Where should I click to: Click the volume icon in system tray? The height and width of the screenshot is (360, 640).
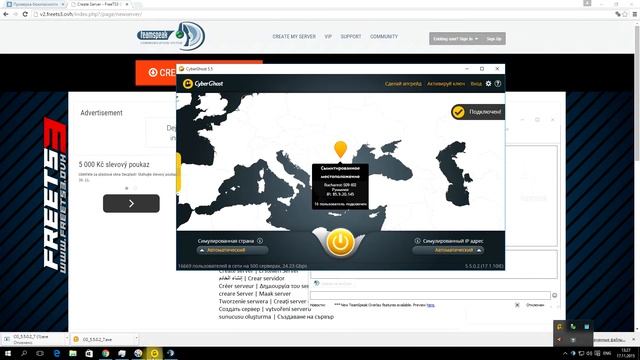click(x=589, y=353)
